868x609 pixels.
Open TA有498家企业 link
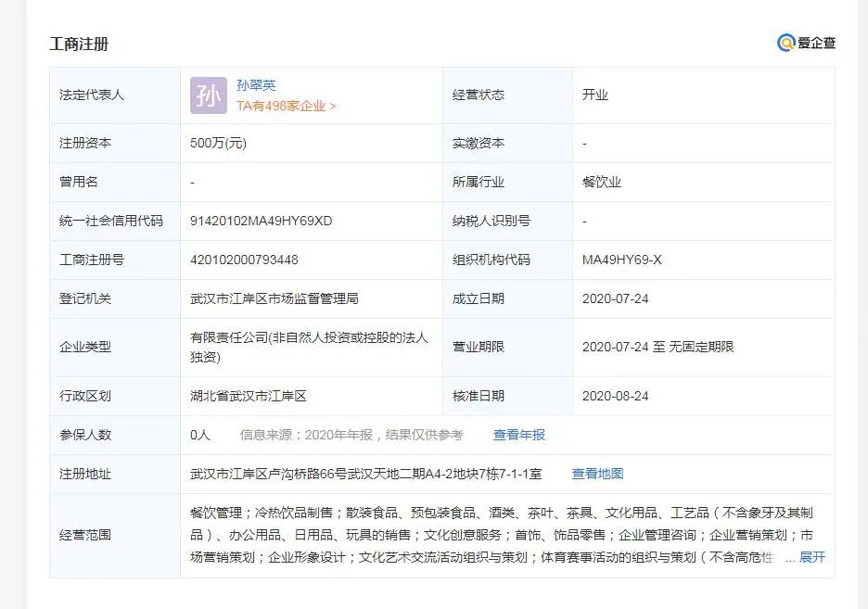pyautogui.click(x=286, y=106)
